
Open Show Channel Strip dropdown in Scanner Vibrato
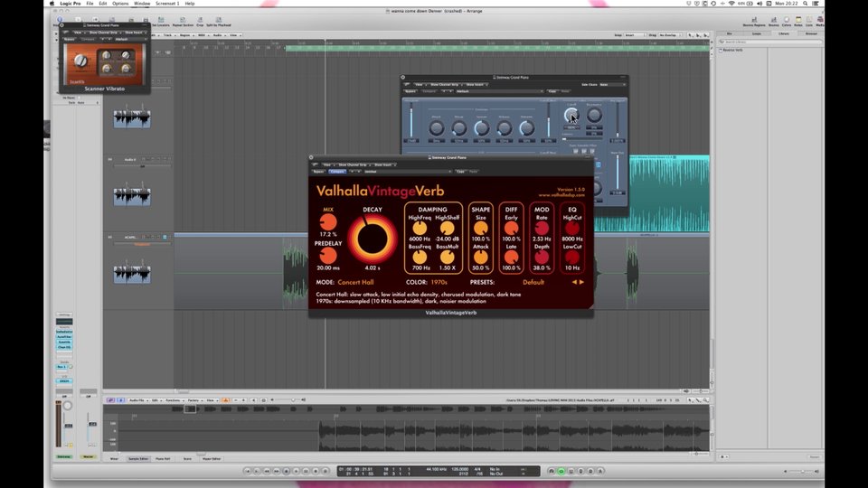(103, 33)
